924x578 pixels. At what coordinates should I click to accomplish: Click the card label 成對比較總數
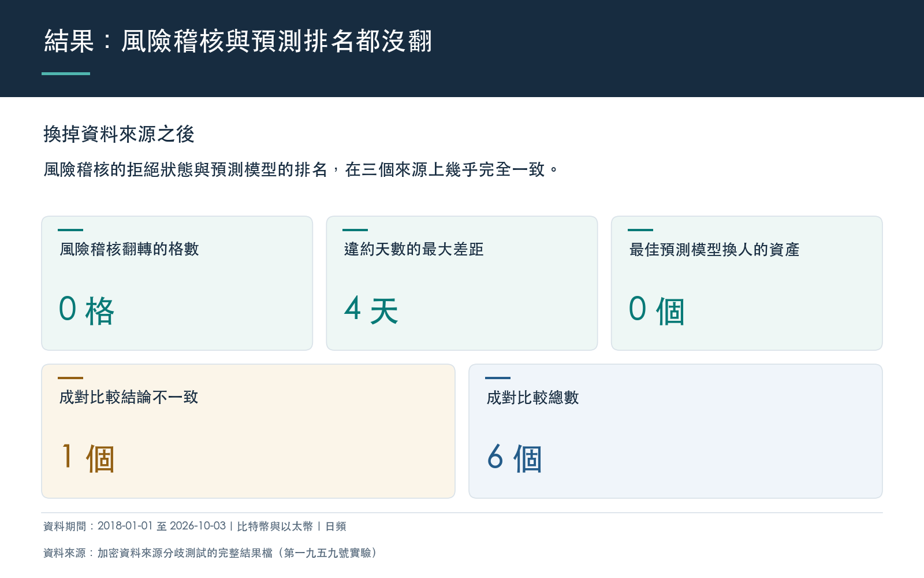click(532, 397)
